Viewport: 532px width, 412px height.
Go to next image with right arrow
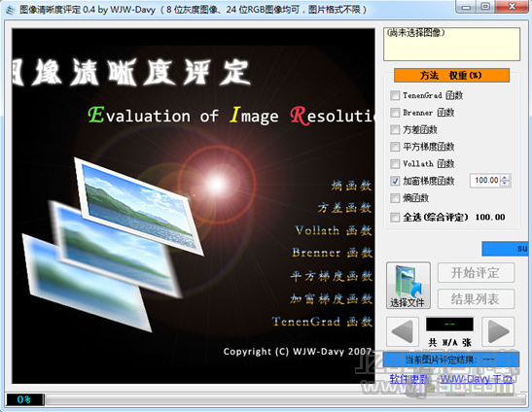pos(498,331)
